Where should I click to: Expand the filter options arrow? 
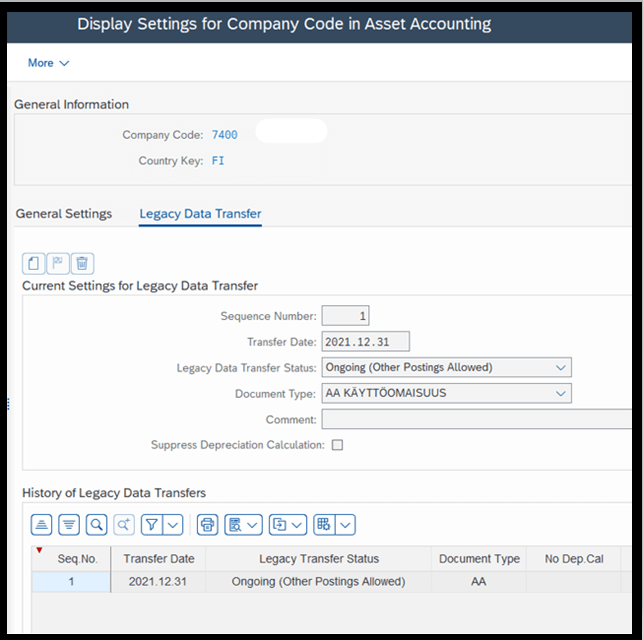(173, 525)
